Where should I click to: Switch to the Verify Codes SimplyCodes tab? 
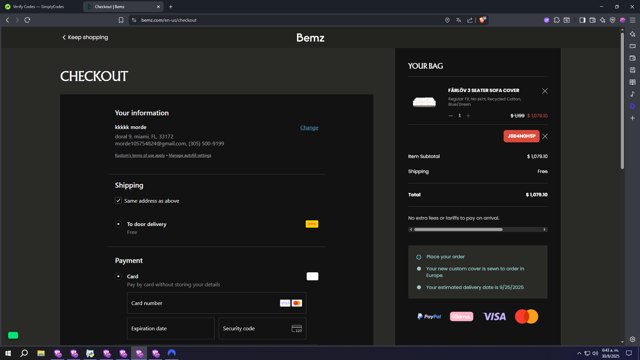[38, 7]
